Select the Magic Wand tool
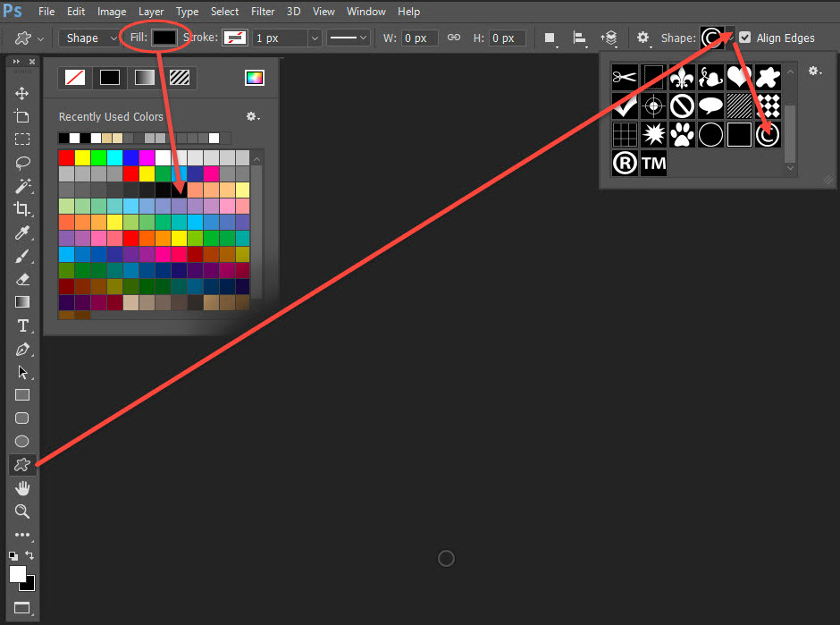 coord(22,186)
